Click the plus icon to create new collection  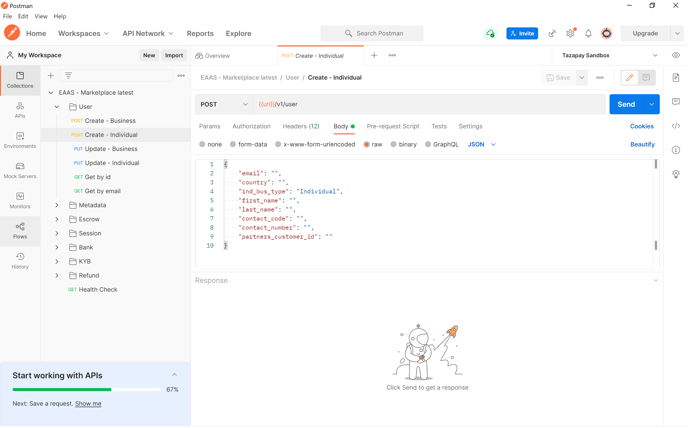(x=51, y=76)
